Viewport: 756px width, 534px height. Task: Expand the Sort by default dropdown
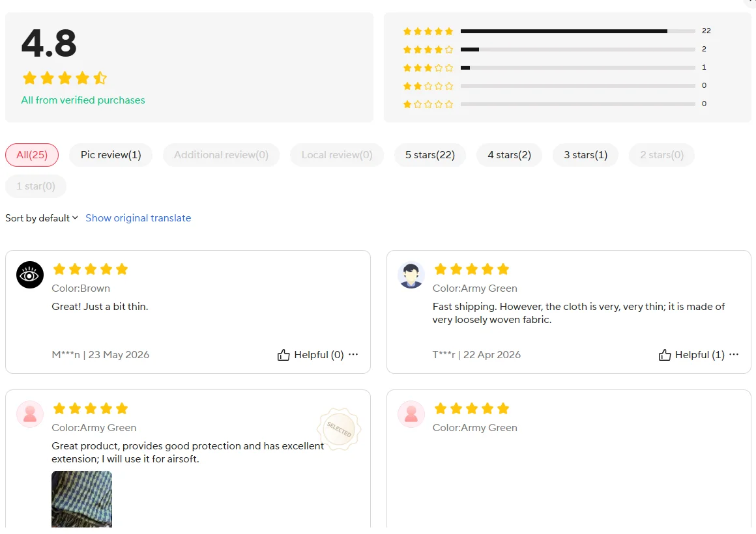[42, 218]
